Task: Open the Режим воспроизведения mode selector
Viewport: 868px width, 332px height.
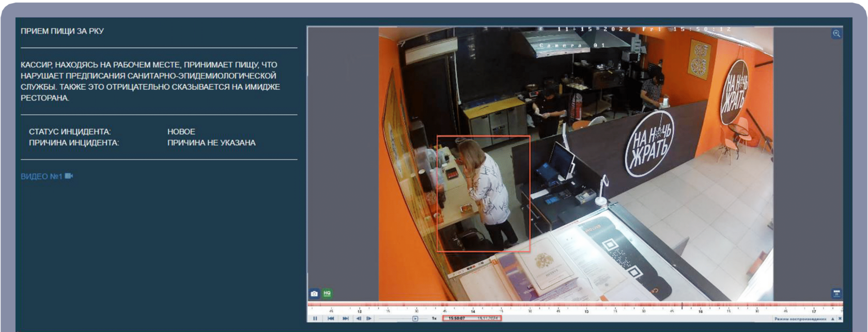Action: pos(800,319)
